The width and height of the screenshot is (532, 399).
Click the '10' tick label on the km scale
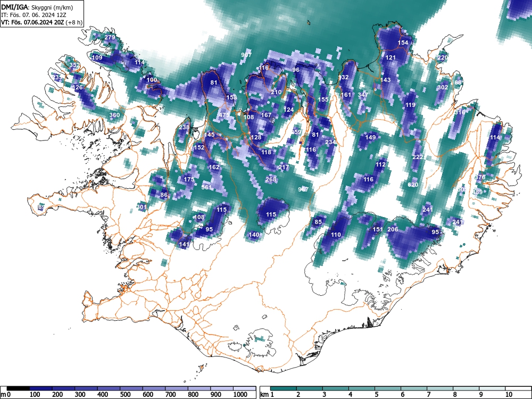(509, 395)
